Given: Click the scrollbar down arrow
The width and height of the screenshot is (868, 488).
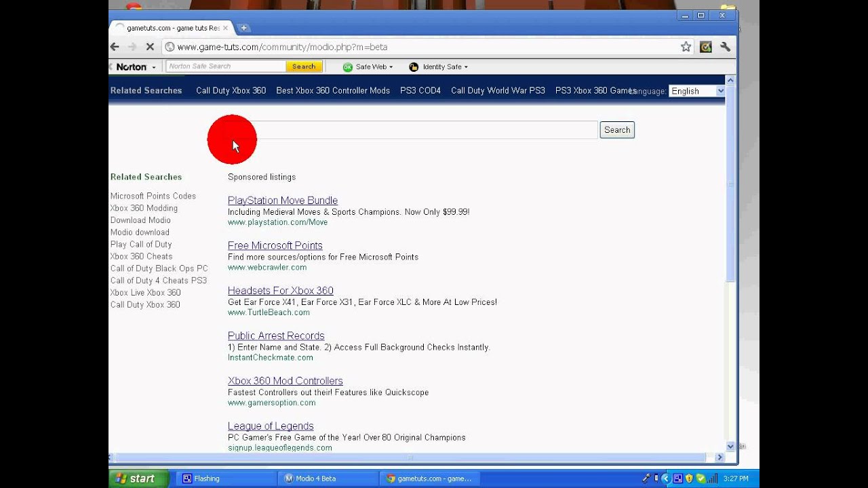Looking at the screenshot, I should point(730,446).
